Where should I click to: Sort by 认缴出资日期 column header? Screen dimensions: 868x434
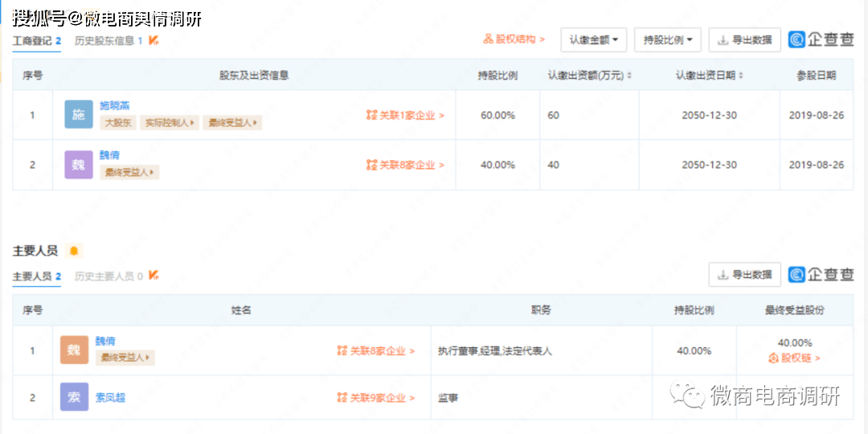(x=709, y=76)
